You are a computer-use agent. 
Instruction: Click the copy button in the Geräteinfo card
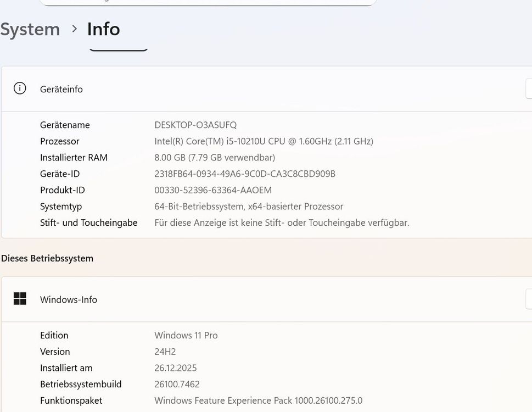tap(528, 88)
